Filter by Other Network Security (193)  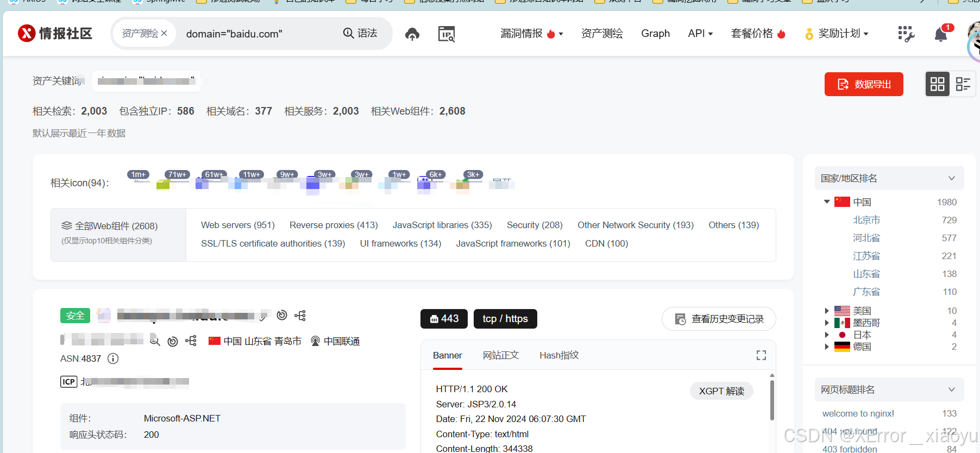tap(636, 225)
